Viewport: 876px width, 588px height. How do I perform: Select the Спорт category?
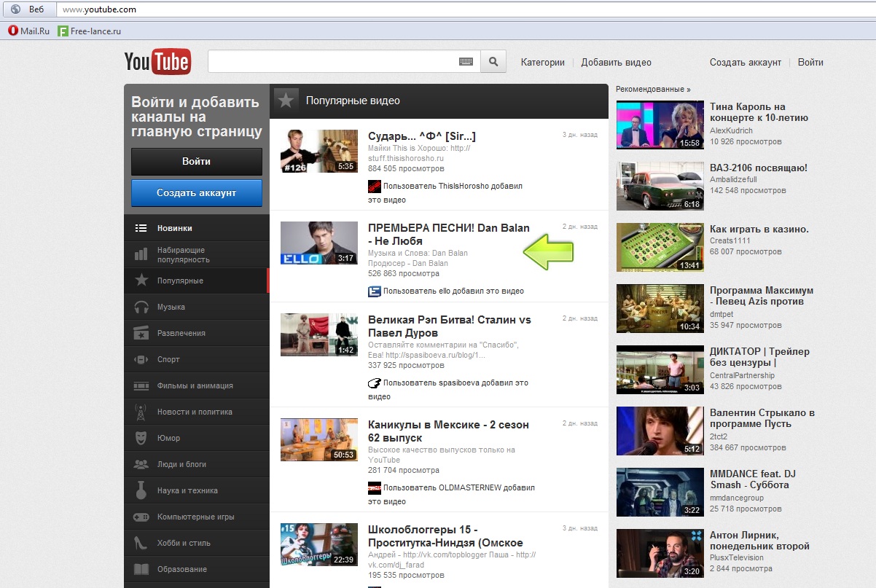[196, 359]
